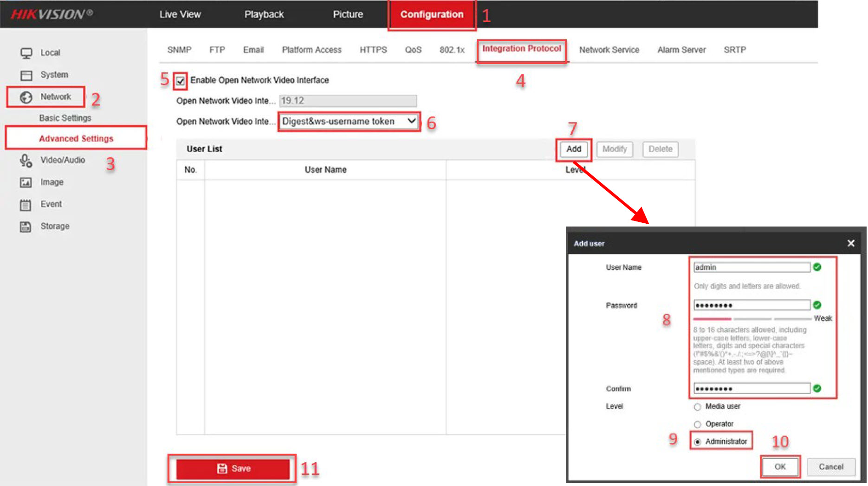The width and height of the screenshot is (868, 486).
Task: Choose the Operator level option
Action: pyautogui.click(x=697, y=424)
